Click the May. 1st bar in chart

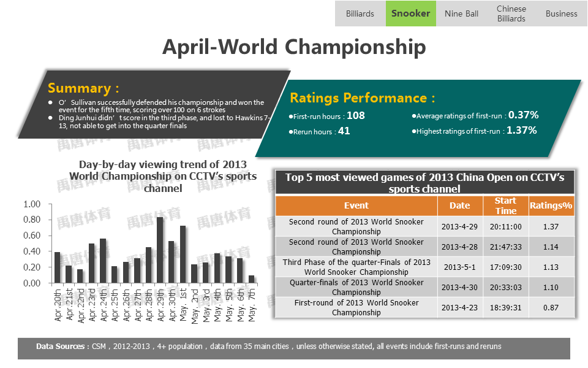point(183,255)
